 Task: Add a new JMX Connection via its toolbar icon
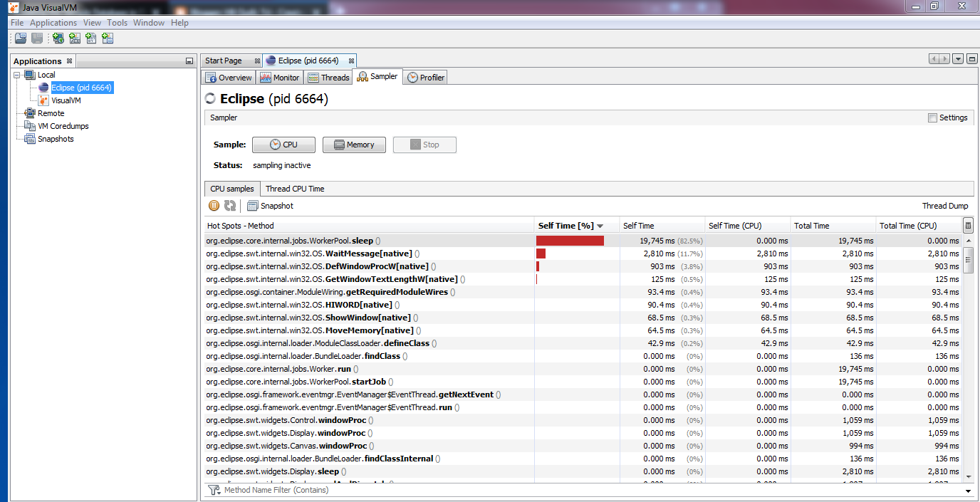[x=75, y=38]
